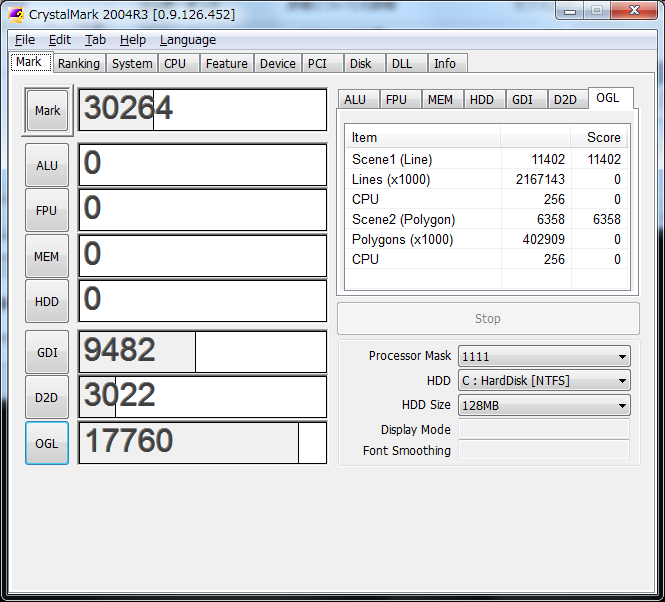Click the GDI score bar 9482

tap(203, 352)
